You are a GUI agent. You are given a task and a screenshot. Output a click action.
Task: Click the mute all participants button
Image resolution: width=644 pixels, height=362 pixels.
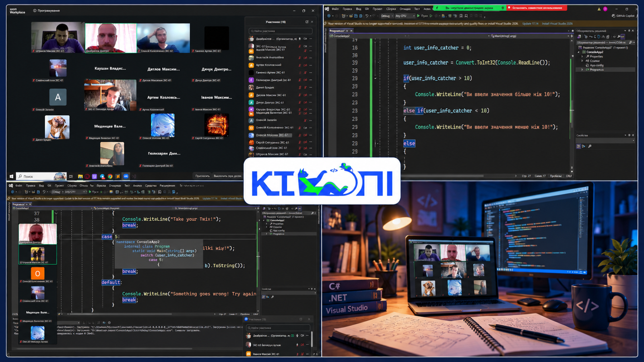[227, 176]
